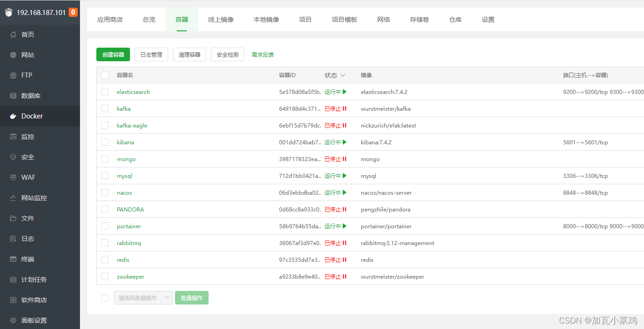Click running play icon for kibana
The width and height of the screenshot is (644, 329).
click(344, 142)
